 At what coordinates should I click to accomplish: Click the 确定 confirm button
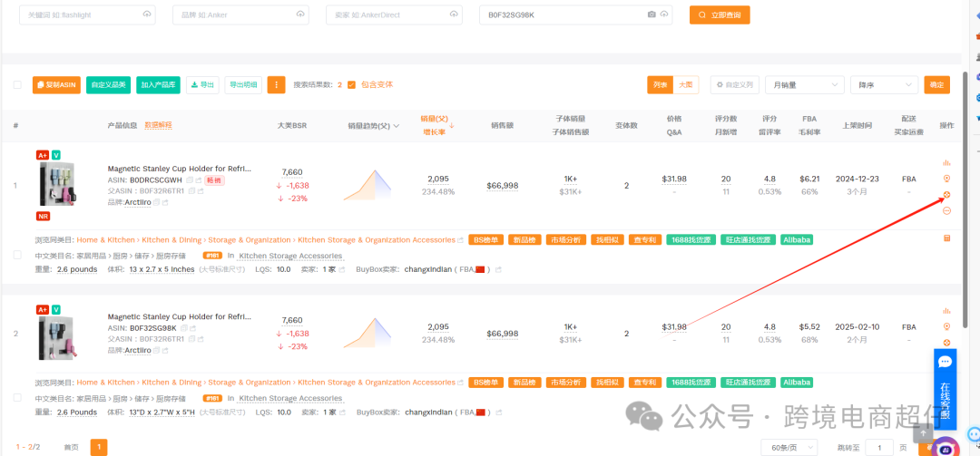coord(936,85)
